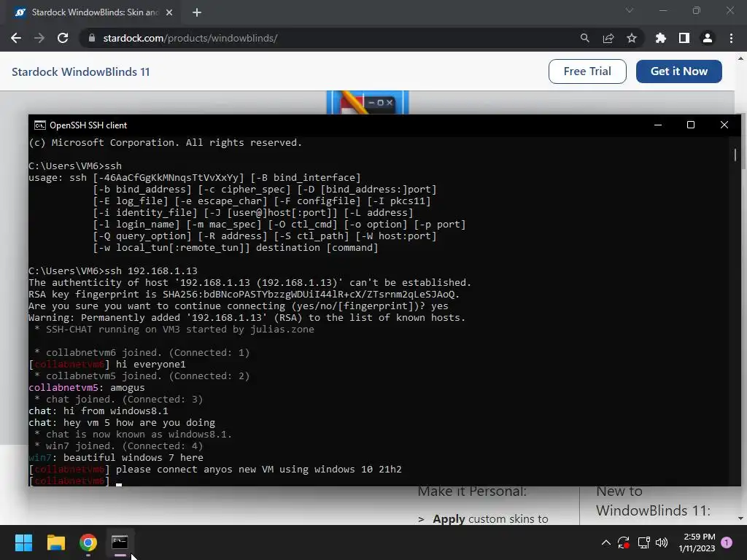Click 'SSH-CHAT running on VM3' line

point(174,330)
